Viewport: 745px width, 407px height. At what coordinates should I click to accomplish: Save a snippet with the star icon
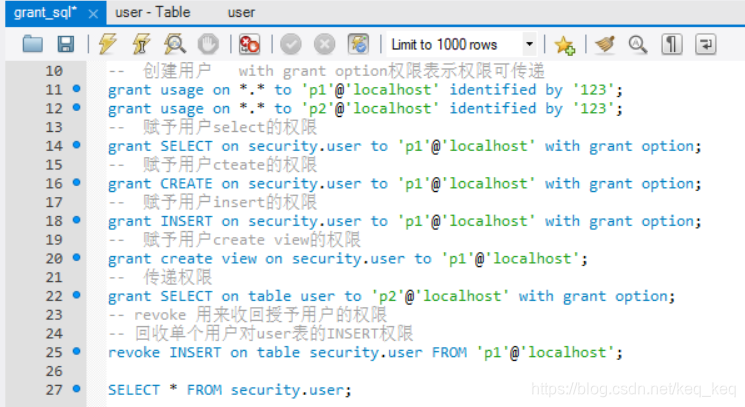click(x=564, y=45)
